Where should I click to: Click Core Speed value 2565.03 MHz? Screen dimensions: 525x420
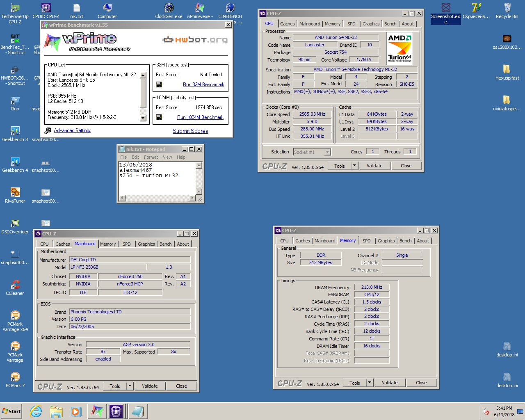(x=312, y=114)
